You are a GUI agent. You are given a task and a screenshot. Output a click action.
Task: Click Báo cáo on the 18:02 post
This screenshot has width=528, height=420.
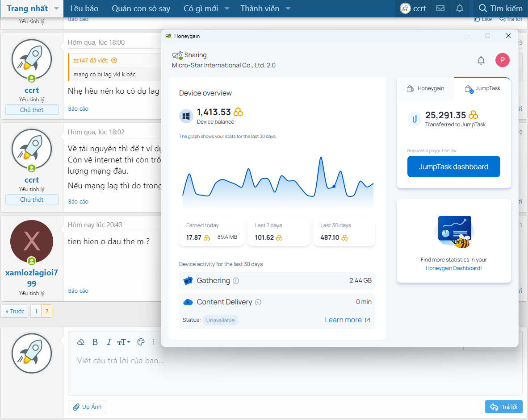(x=78, y=202)
